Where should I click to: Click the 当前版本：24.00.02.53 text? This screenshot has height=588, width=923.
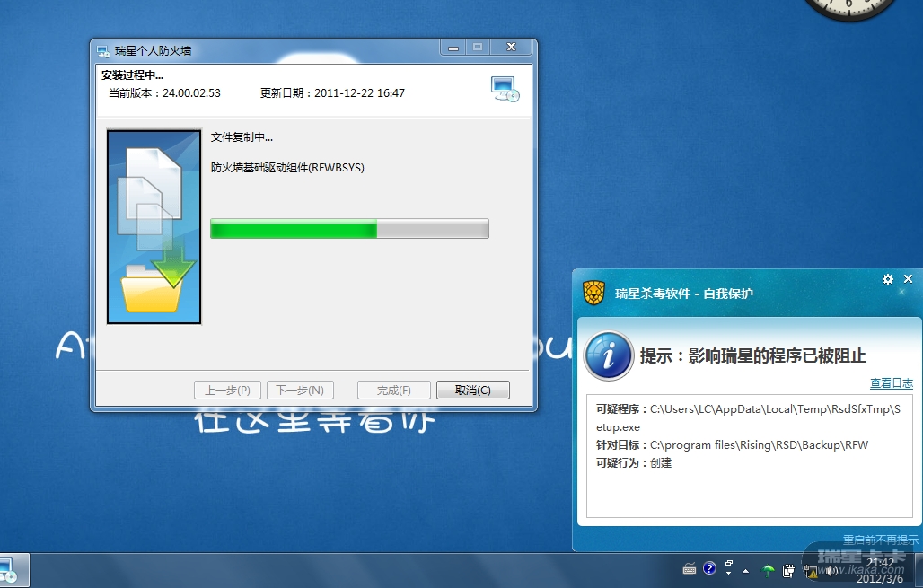pyautogui.click(x=164, y=93)
